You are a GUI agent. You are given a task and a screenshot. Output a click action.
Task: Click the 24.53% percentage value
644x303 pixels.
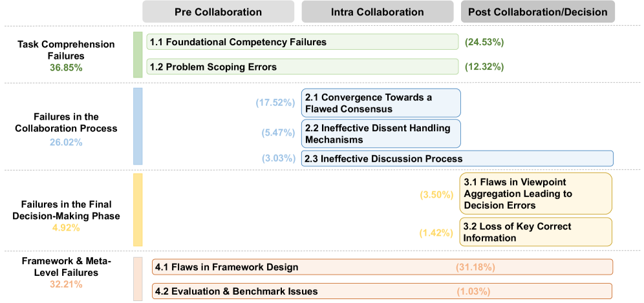484,42
